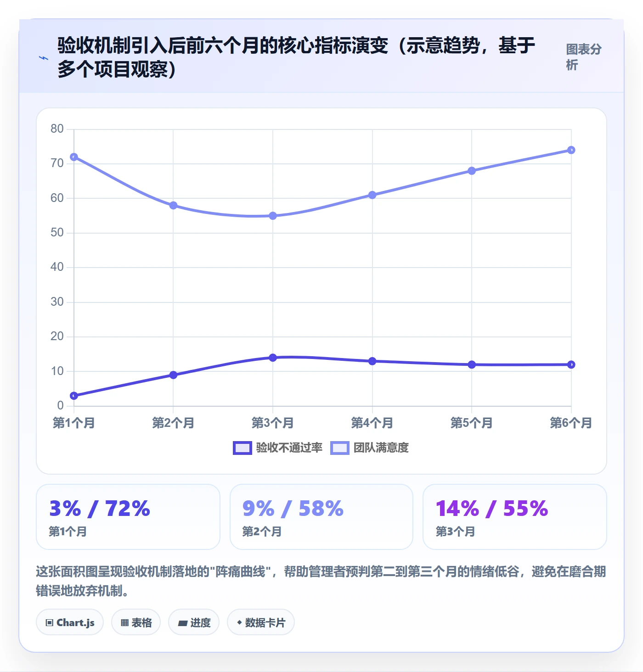Open the 3% / 72% 第1个月 card
This screenshot has height=672, width=643.
tap(128, 517)
